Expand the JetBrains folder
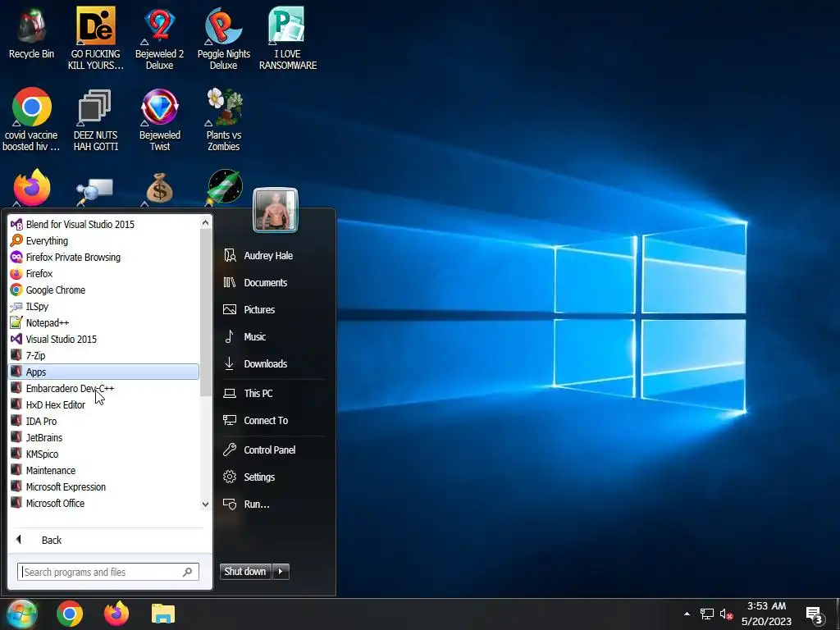 [x=104, y=438]
